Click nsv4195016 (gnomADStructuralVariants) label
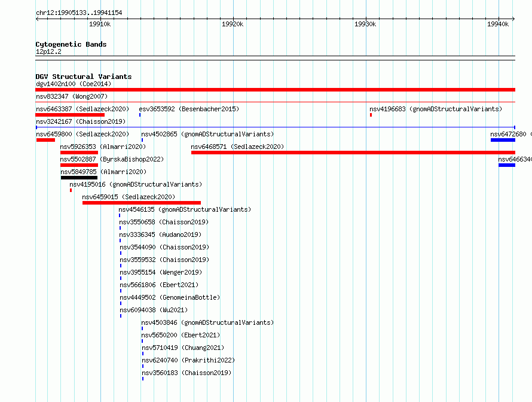The width and height of the screenshot is (532, 402). tap(136, 184)
